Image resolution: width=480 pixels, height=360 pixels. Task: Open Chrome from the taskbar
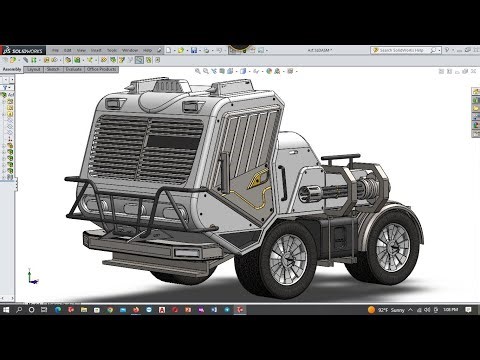tap(110, 310)
